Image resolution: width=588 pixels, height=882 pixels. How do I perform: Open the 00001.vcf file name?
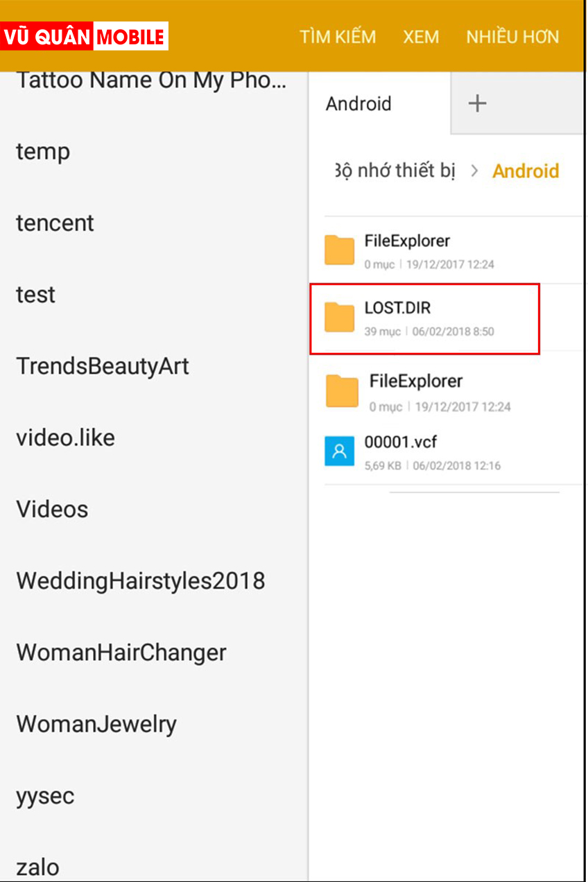click(x=401, y=442)
